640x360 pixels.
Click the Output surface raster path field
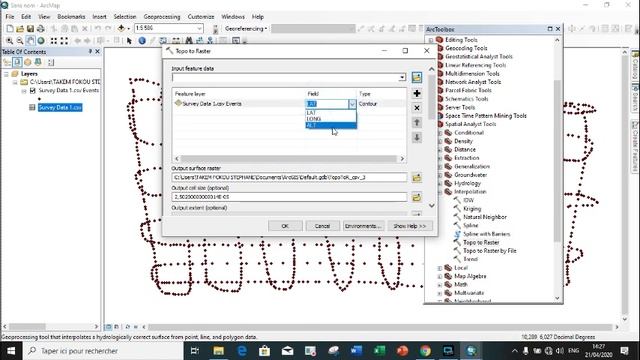tap(289, 178)
